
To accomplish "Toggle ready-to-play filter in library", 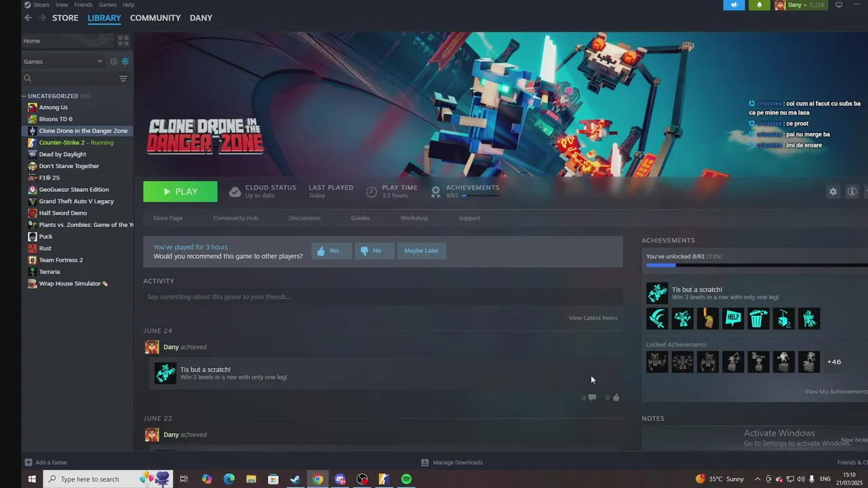I will [x=125, y=62].
